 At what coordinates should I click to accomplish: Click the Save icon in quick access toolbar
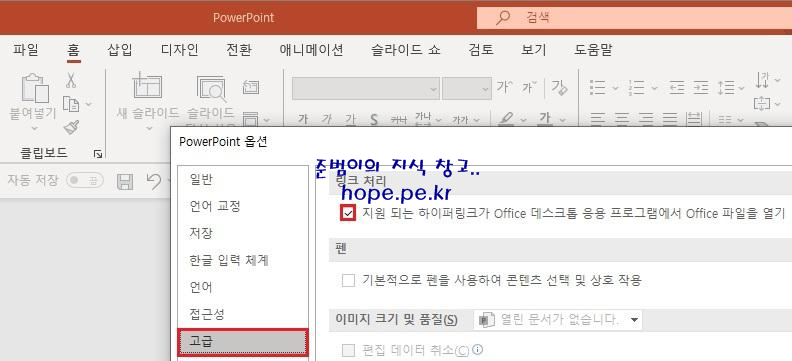pyautogui.click(x=125, y=181)
